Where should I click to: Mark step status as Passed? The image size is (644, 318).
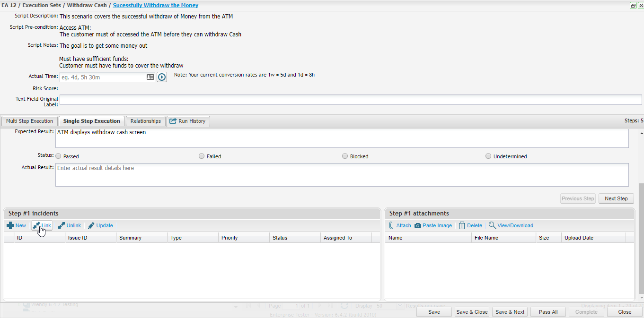point(59,156)
